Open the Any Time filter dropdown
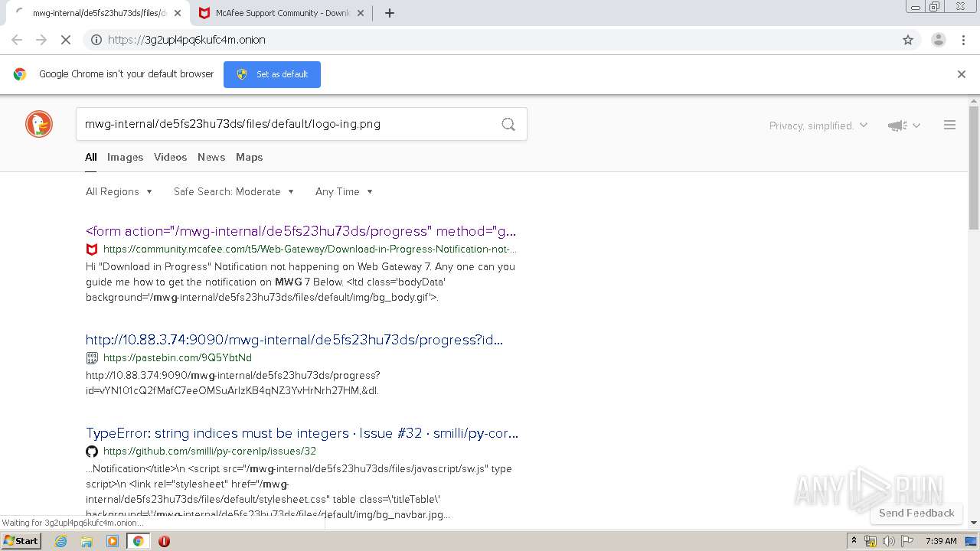The image size is (980, 551). point(344,191)
